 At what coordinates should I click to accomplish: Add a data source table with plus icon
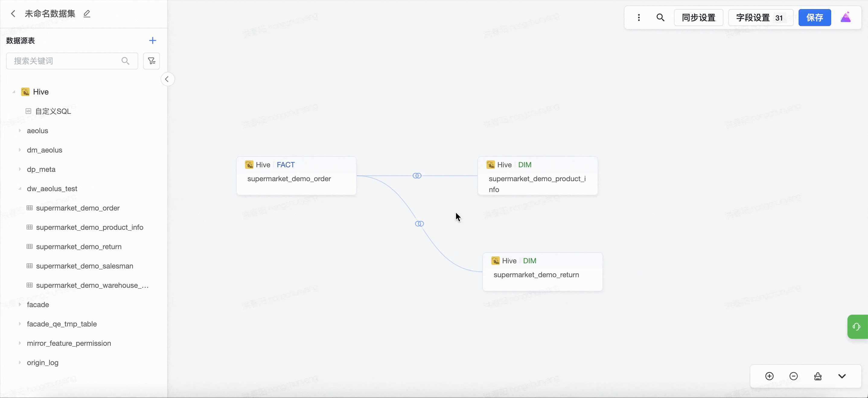[152, 40]
